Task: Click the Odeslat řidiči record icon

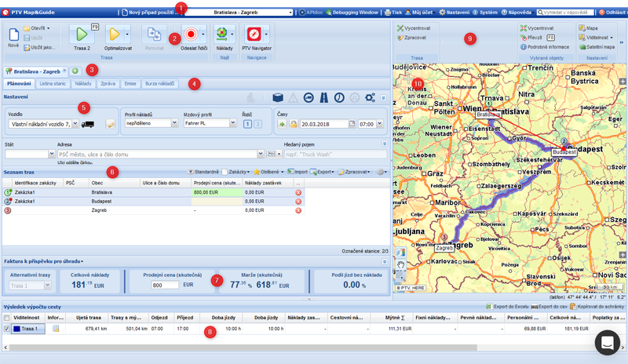Action: pyautogui.click(x=191, y=35)
